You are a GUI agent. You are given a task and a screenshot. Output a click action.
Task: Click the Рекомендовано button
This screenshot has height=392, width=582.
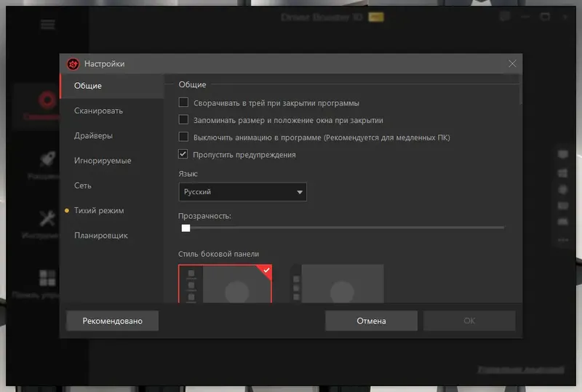(113, 321)
